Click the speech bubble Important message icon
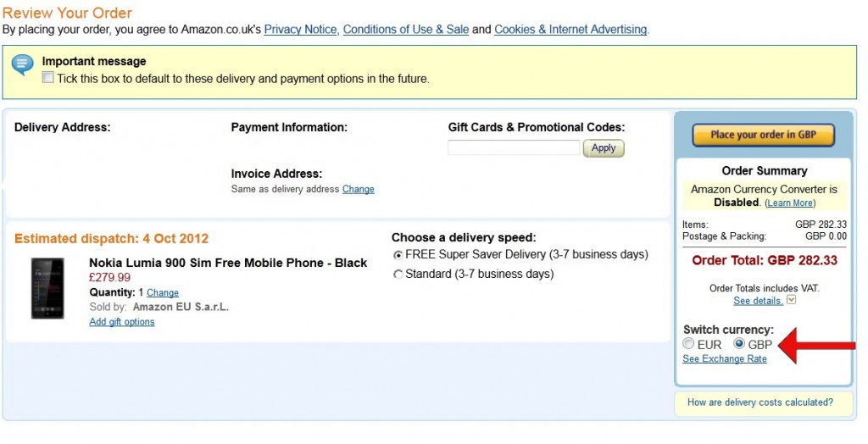 (22, 64)
